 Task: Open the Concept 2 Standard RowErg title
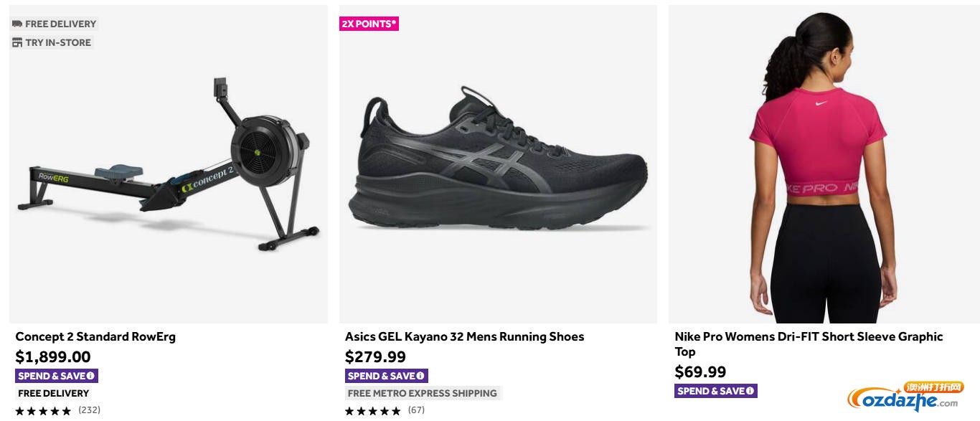click(x=95, y=336)
